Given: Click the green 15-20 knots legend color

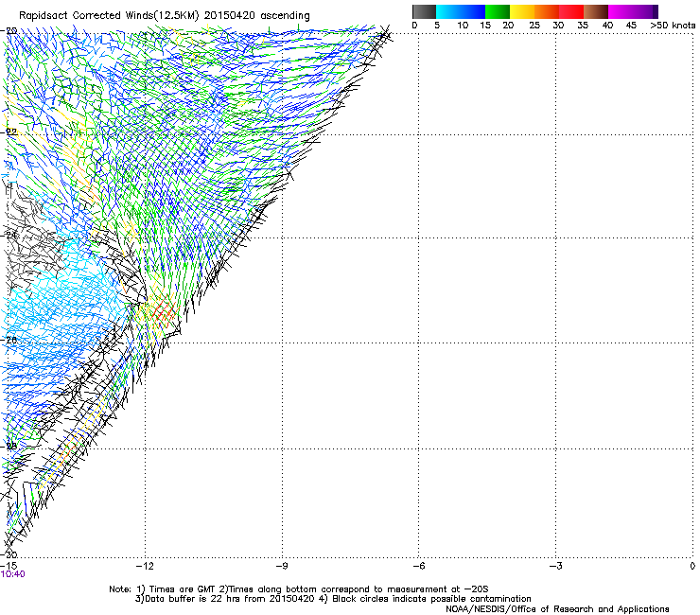Looking at the screenshot, I should 498,11.
